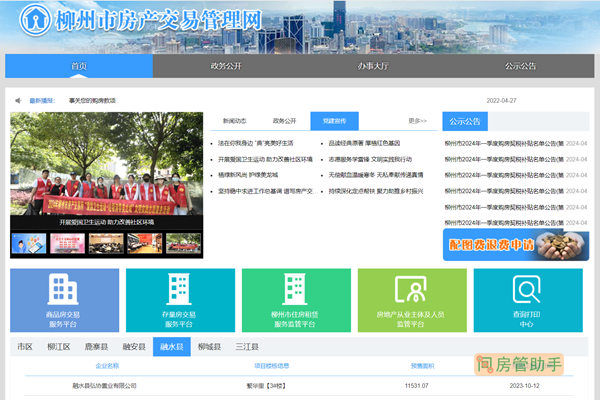Click date cell 2023-10-12
The width and height of the screenshot is (600, 400).
524,385
